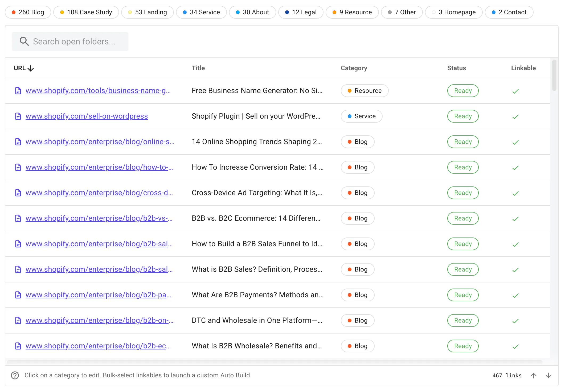This screenshot has height=392, width=565.
Task: Click the search magnifier icon
Action: pyautogui.click(x=24, y=41)
